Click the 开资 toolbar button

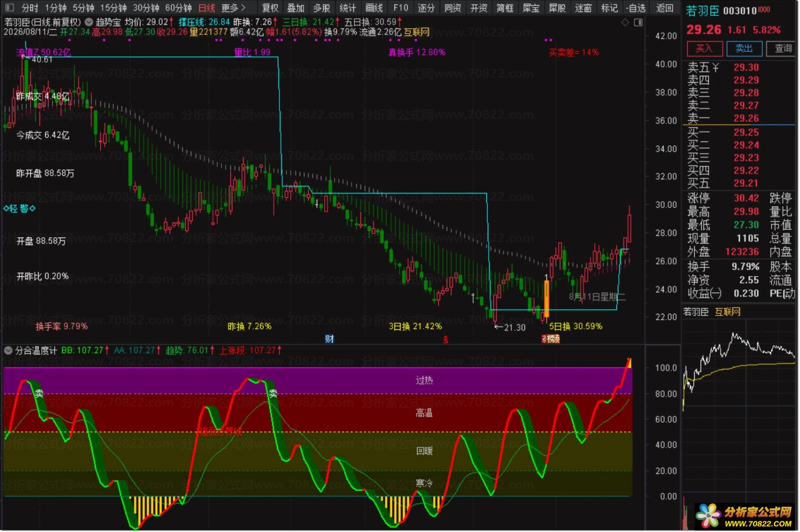pyautogui.click(x=479, y=8)
